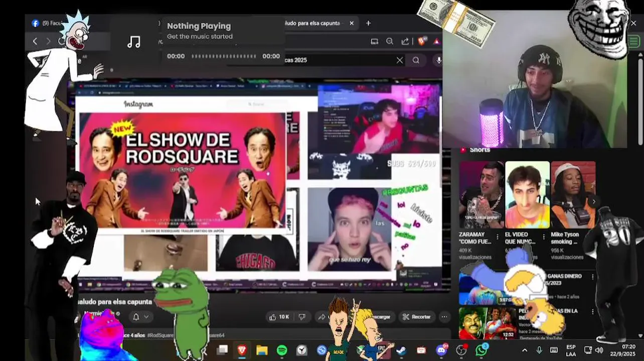Open the three-dot more actions under video
Viewport: 644px width, 361px height.
click(444, 317)
